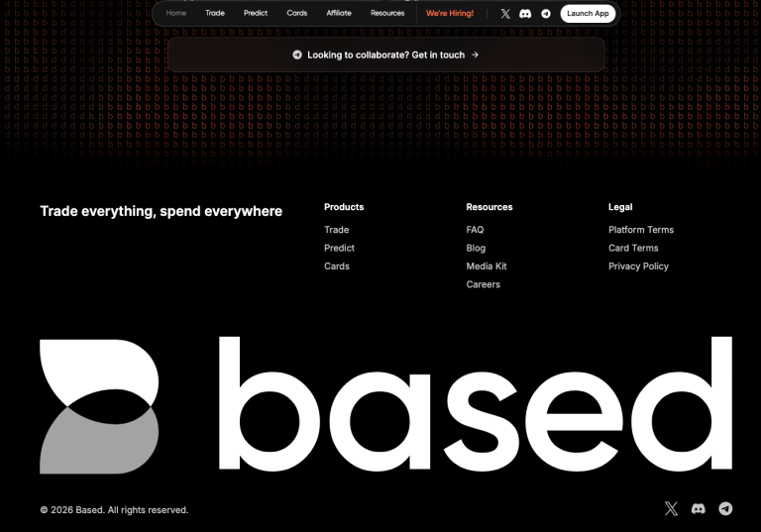Viewport: 761px width, 532px height.
Task: Click We're Hiring! link
Action: 450,14
